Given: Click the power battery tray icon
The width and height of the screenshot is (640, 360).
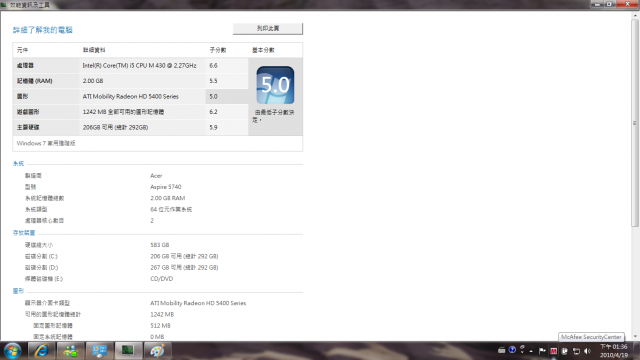Looking at the screenshot, I should pos(565,351).
